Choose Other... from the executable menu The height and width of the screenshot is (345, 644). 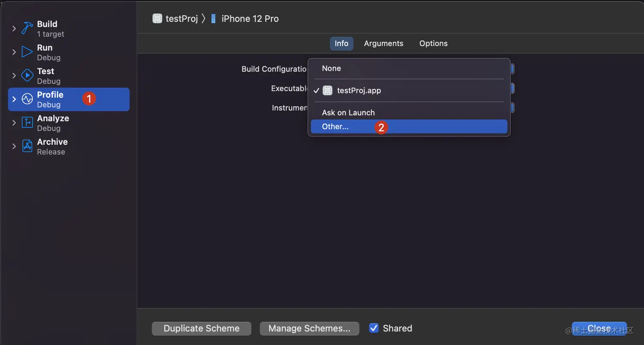(409, 127)
